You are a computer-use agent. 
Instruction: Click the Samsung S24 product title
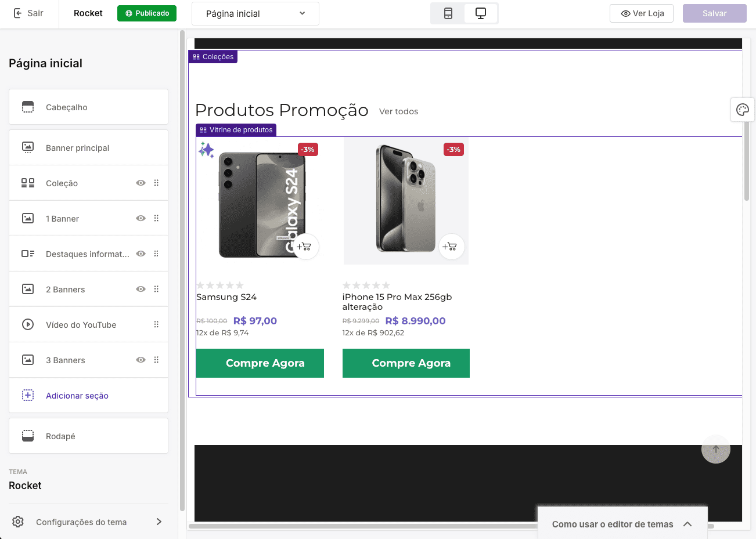pos(226,297)
